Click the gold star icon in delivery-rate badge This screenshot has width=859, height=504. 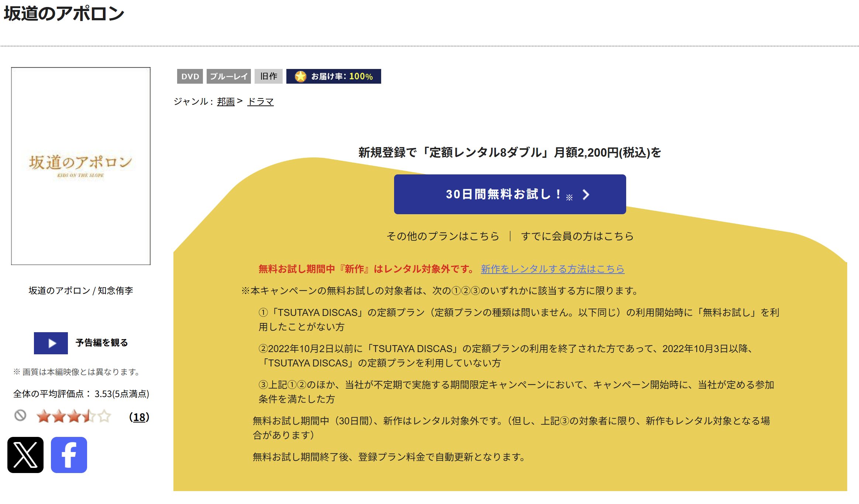coord(301,76)
